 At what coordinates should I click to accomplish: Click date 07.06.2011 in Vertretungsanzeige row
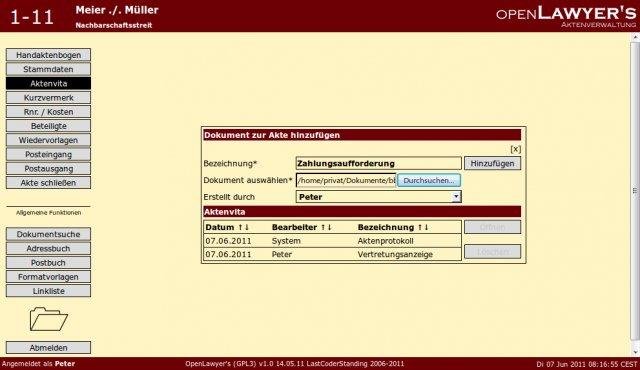(x=228, y=255)
